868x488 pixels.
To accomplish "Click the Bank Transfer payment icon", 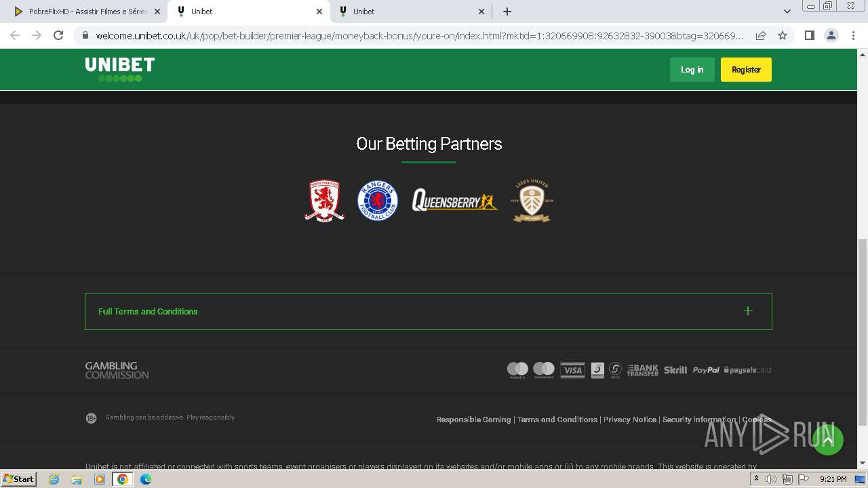I will point(642,370).
